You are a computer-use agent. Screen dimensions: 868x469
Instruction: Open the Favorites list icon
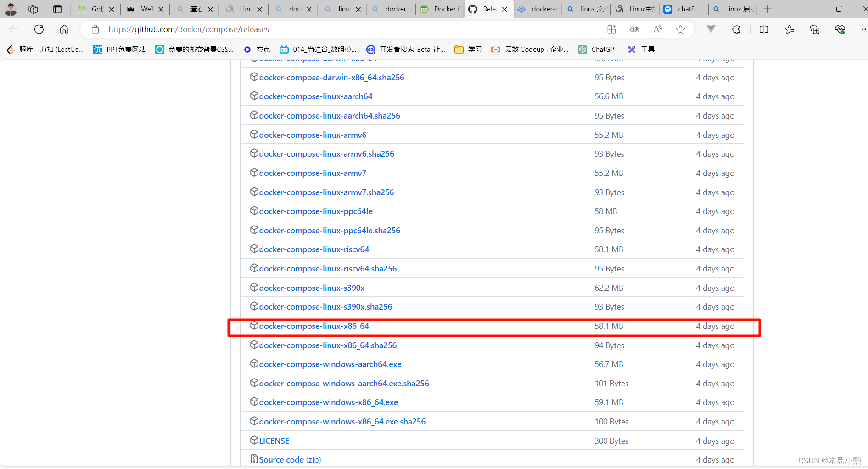(x=790, y=29)
